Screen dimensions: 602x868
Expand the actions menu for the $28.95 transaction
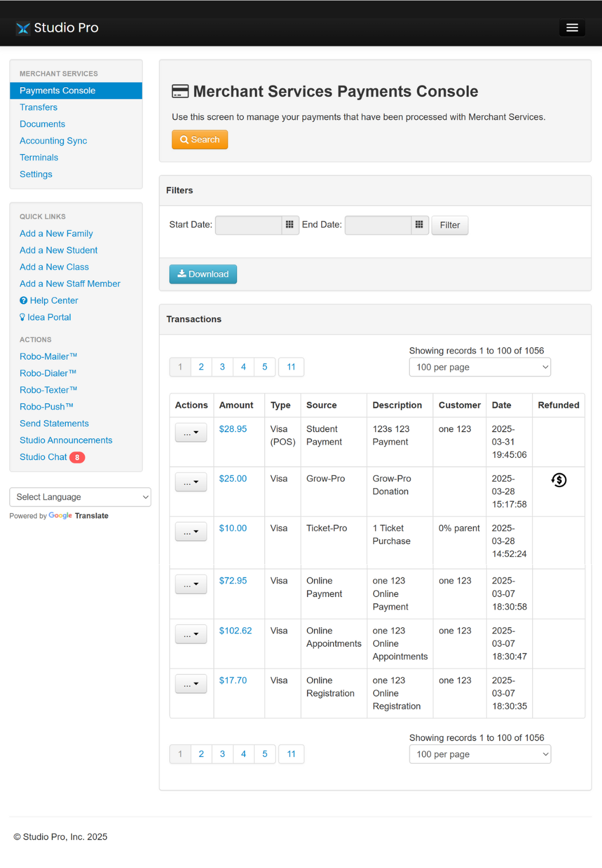pos(190,432)
